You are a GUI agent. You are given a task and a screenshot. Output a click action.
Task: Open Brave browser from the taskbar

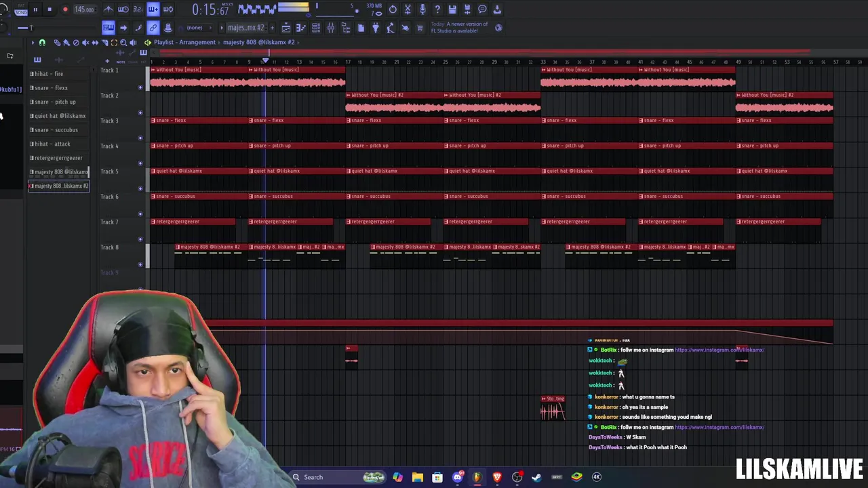(x=497, y=477)
